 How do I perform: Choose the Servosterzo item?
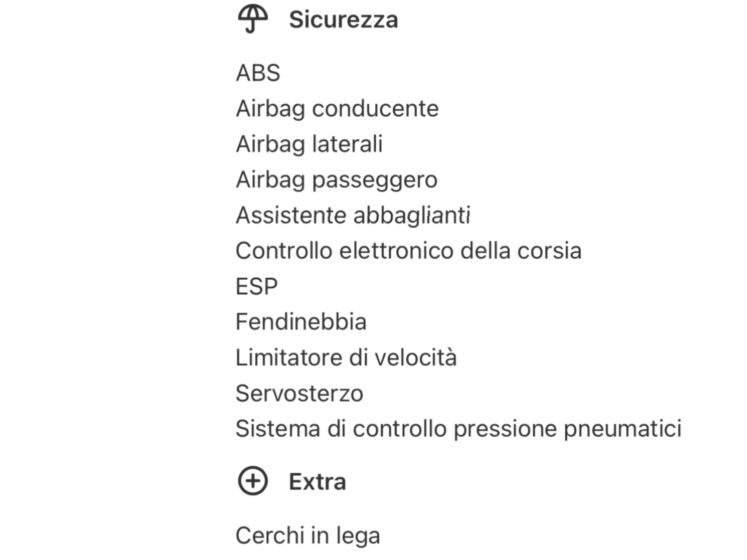[299, 393]
